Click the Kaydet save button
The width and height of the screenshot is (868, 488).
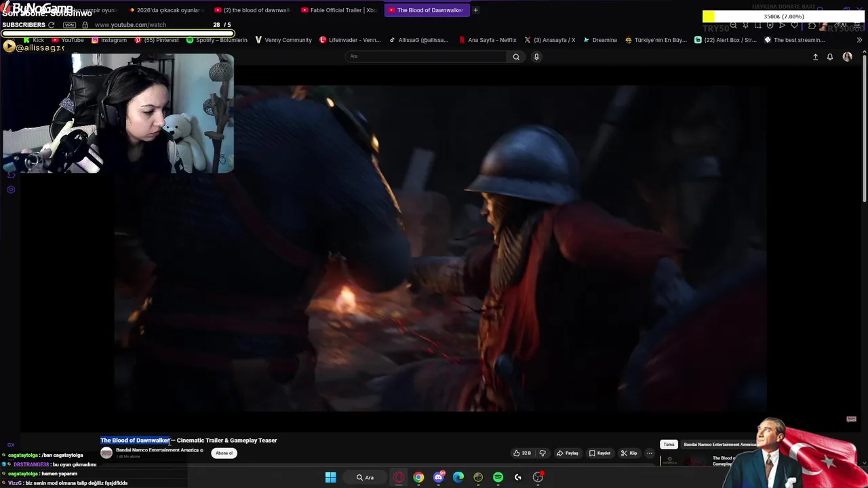coord(600,453)
